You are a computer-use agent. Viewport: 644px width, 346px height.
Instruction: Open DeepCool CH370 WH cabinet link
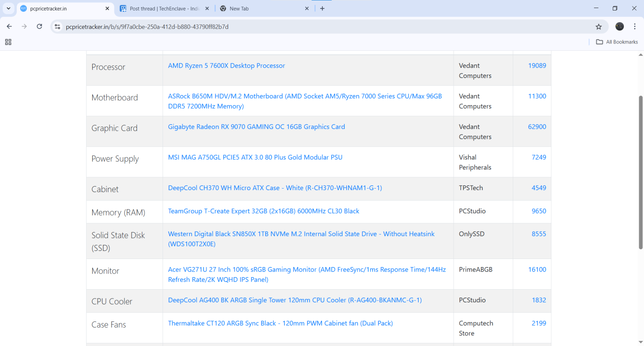[275, 188]
